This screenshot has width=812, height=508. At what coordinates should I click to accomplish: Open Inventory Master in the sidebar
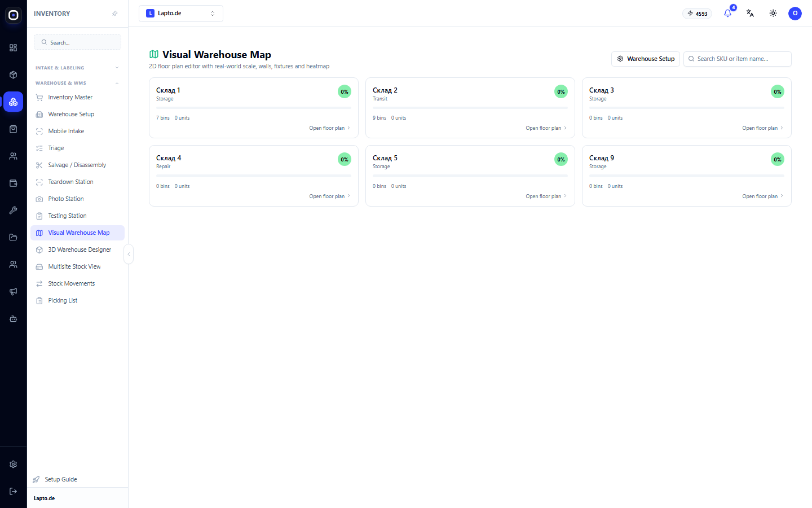(x=77, y=98)
